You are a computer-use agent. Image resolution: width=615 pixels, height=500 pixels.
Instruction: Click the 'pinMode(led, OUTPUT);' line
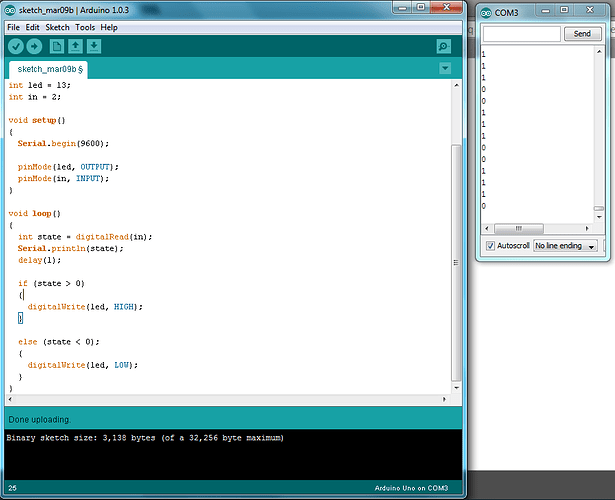coord(68,167)
